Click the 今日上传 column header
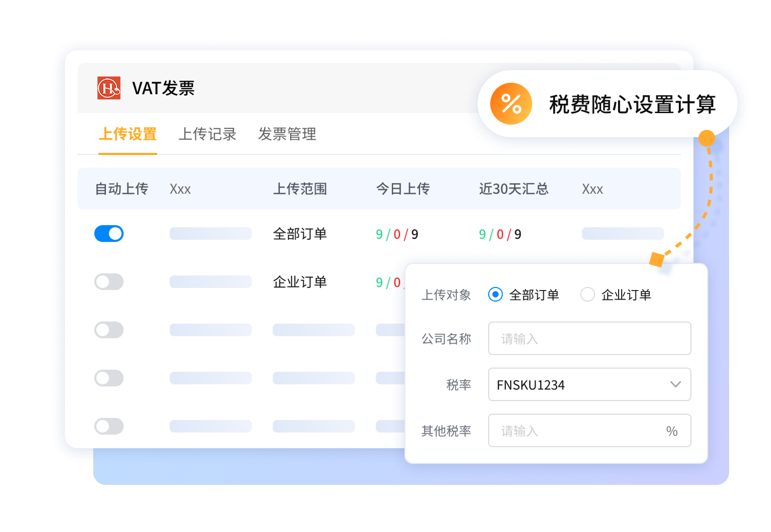 coord(403,189)
